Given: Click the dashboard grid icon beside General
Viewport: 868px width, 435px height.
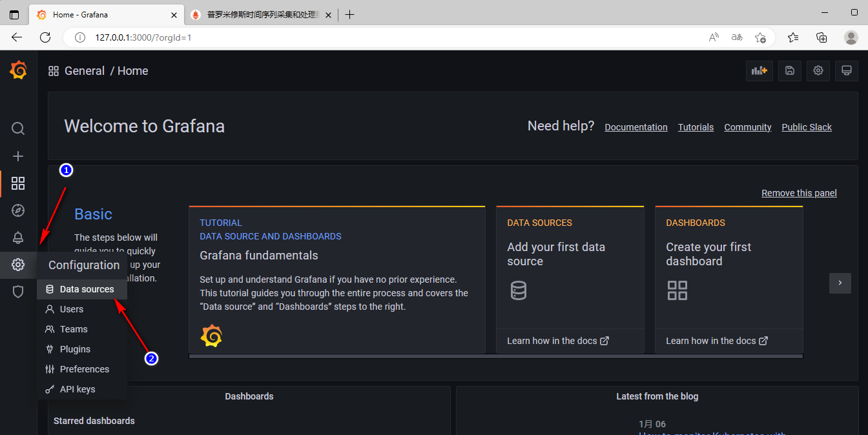Looking at the screenshot, I should pos(54,71).
